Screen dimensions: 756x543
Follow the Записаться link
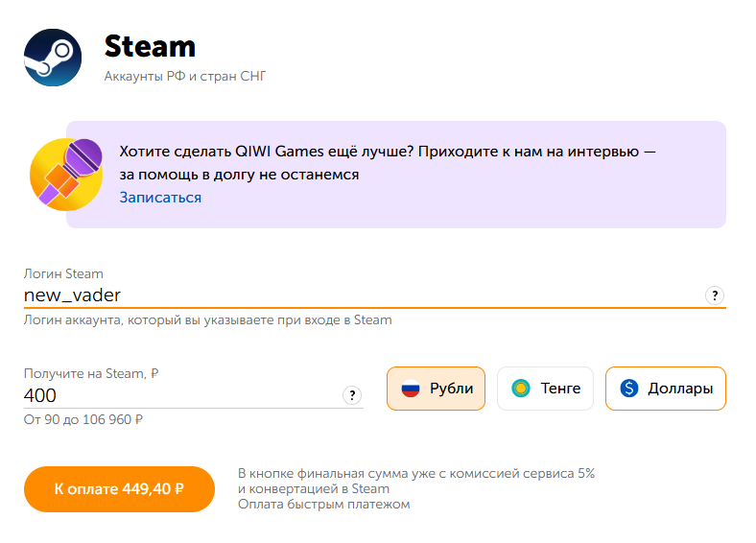pyautogui.click(x=160, y=198)
